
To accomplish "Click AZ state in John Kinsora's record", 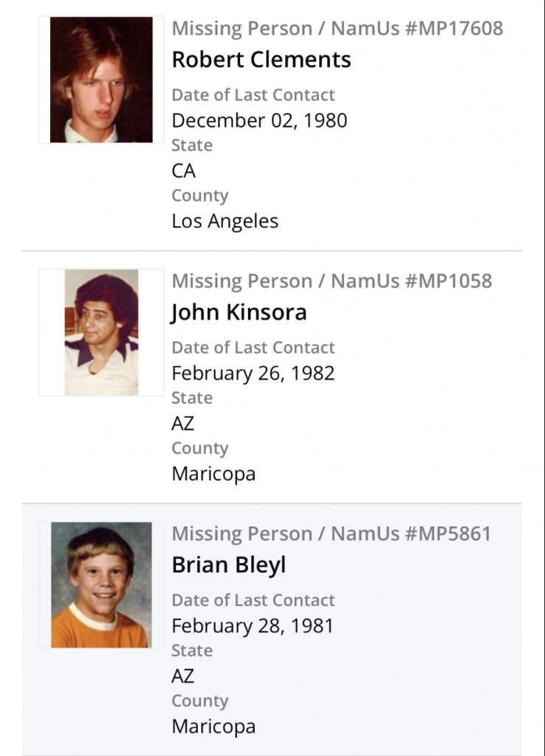I will (x=183, y=424).
